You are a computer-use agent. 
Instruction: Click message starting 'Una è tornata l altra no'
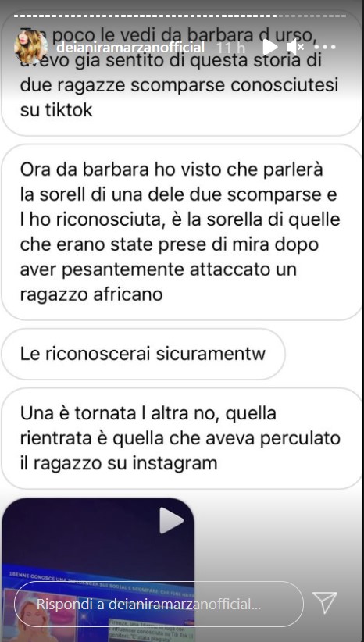(181, 438)
